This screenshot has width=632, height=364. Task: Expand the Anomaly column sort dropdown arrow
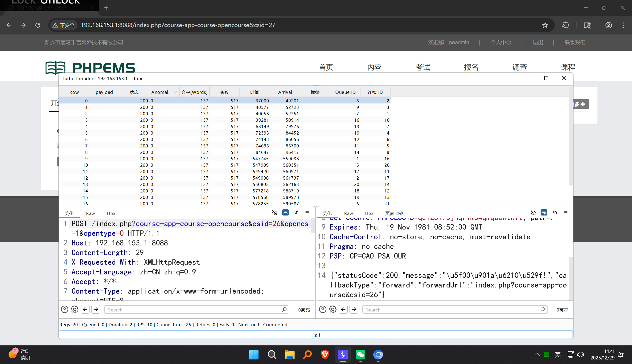(x=175, y=92)
